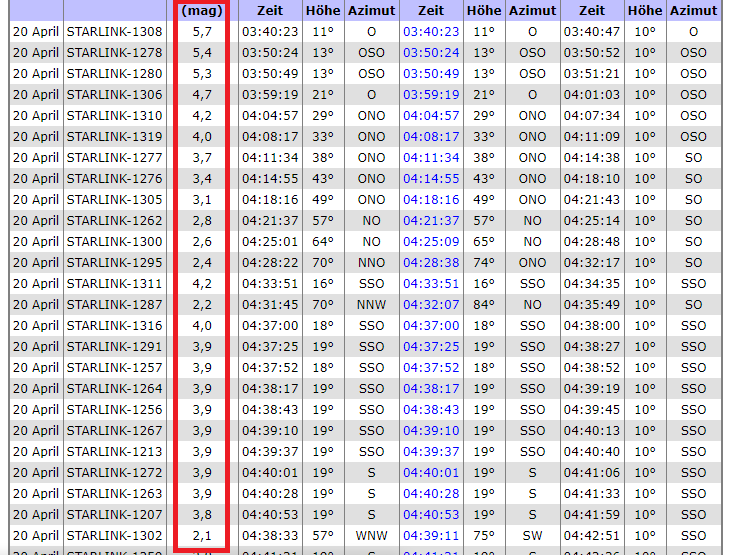Open the blue 04:25:09 pass link

point(431,241)
